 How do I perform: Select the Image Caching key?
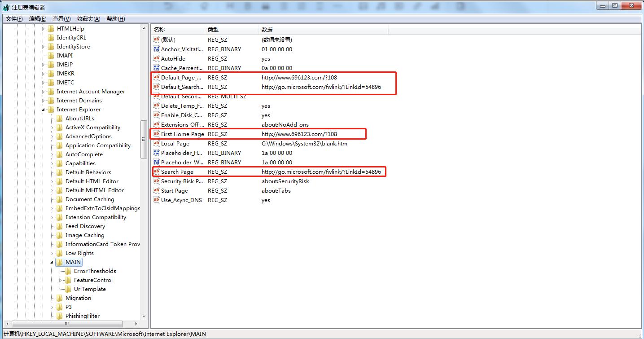click(85, 235)
